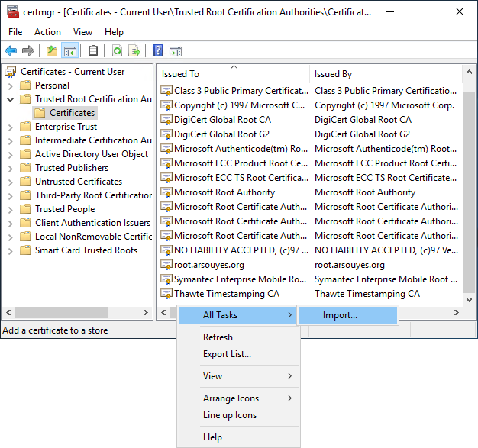Select Line up Icons in context menu
478x448 pixels.
(238, 415)
